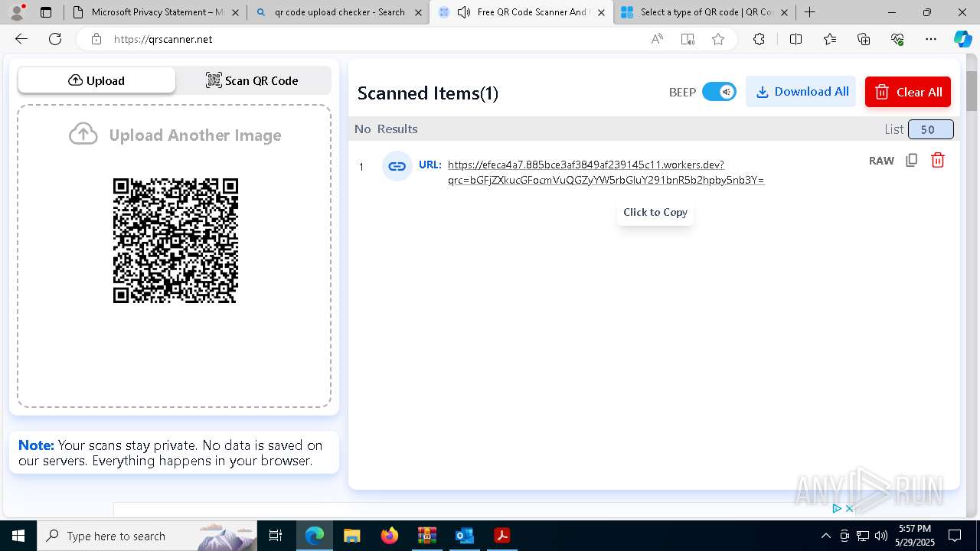Open Task View on taskbar
The height and width of the screenshot is (551, 980).
pos(276,536)
